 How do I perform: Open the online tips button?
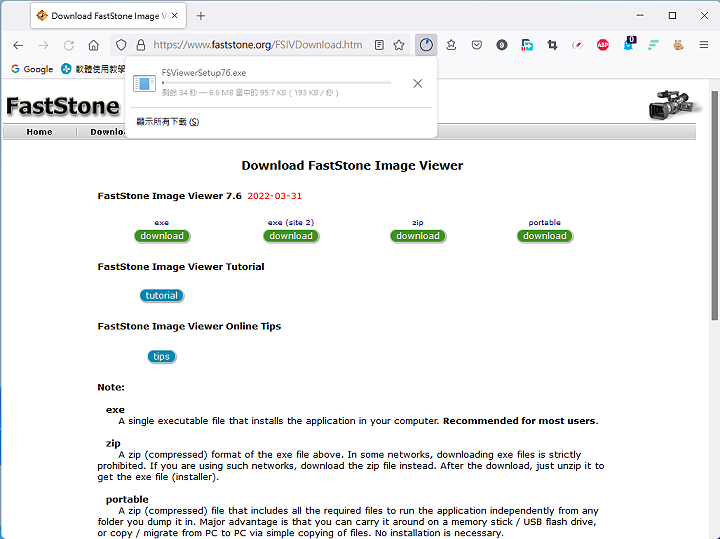(162, 357)
